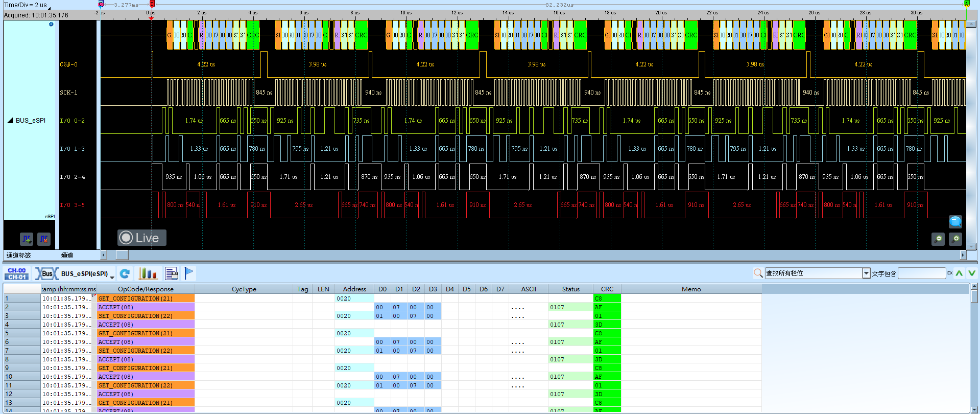This screenshot has height=414, width=980.
Task: Click the add channel waveform icon
Action: 27,239
